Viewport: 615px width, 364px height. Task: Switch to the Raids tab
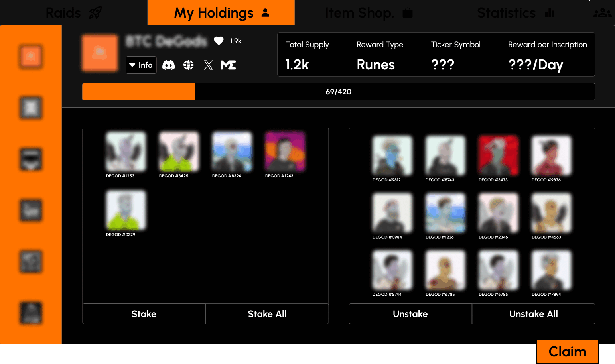click(x=74, y=13)
